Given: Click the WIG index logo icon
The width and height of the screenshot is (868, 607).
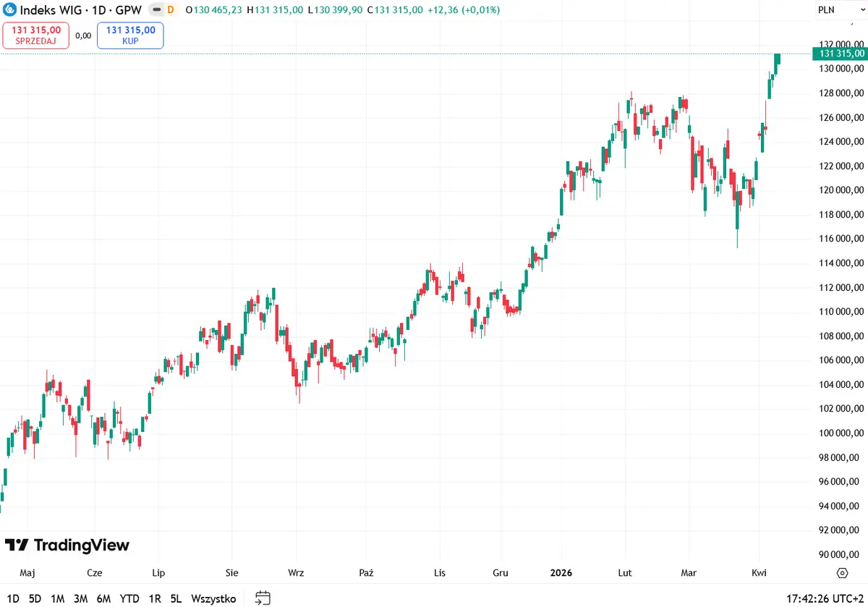Looking at the screenshot, I should (9, 10).
